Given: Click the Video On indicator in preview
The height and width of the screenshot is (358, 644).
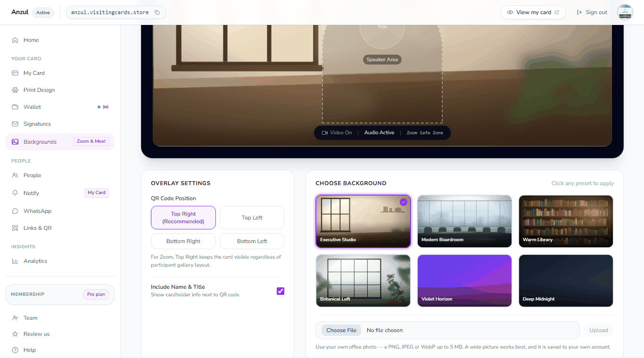Looking at the screenshot, I should click(x=337, y=133).
